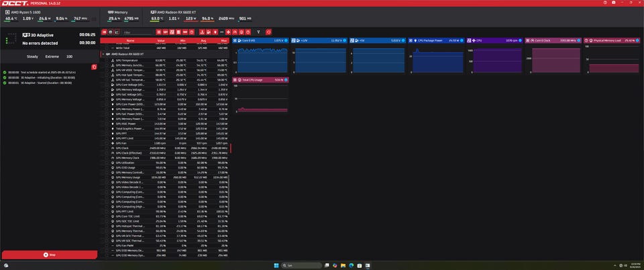The image size is (644, 270).
Task: Select the Extreme shader setting label
Action: pos(52,56)
